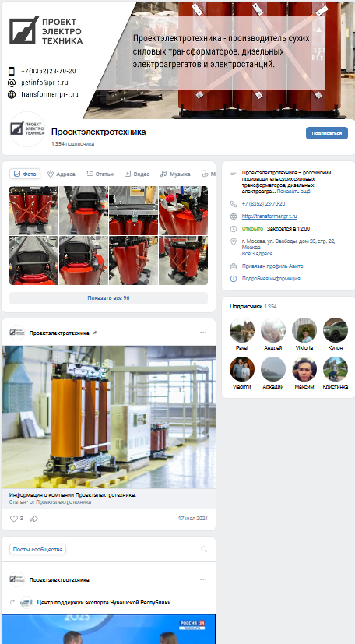Screen dimensions: 355x644
Task: Open the Музыка tab
Action: point(175,174)
